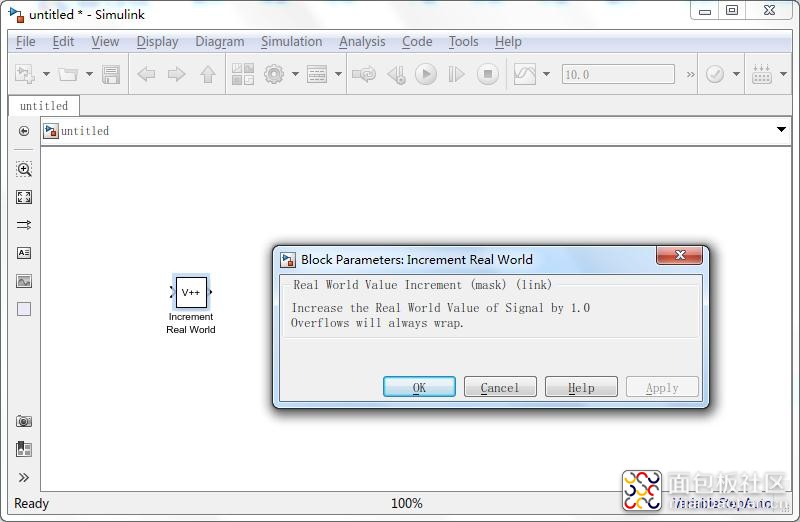Open the Tools menu
The width and height of the screenshot is (800, 522).
463,41
